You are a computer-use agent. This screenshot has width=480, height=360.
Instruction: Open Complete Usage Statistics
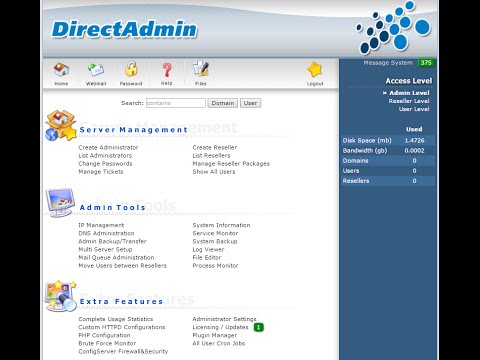click(116, 319)
